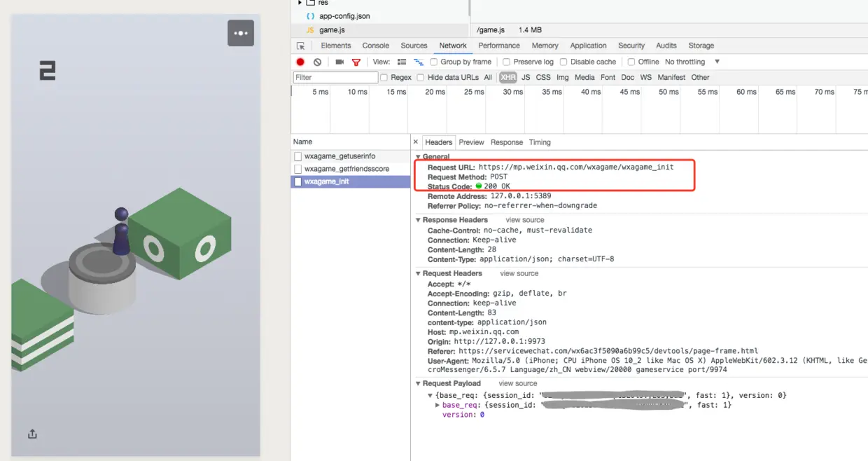Toggle the capture screenshots camera icon
868x461 pixels.
click(x=339, y=62)
